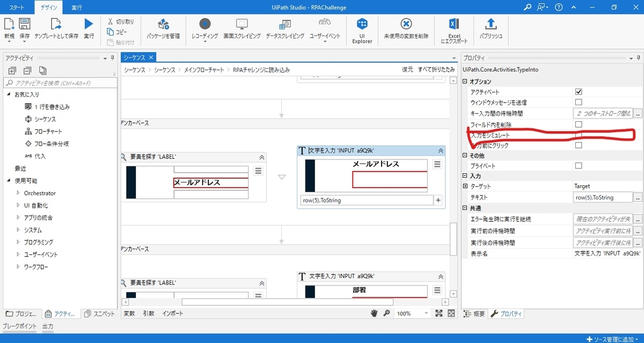The height and width of the screenshot is (343, 644).
Task: Click the help question mark icon in title bar
Action: [559, 7]
